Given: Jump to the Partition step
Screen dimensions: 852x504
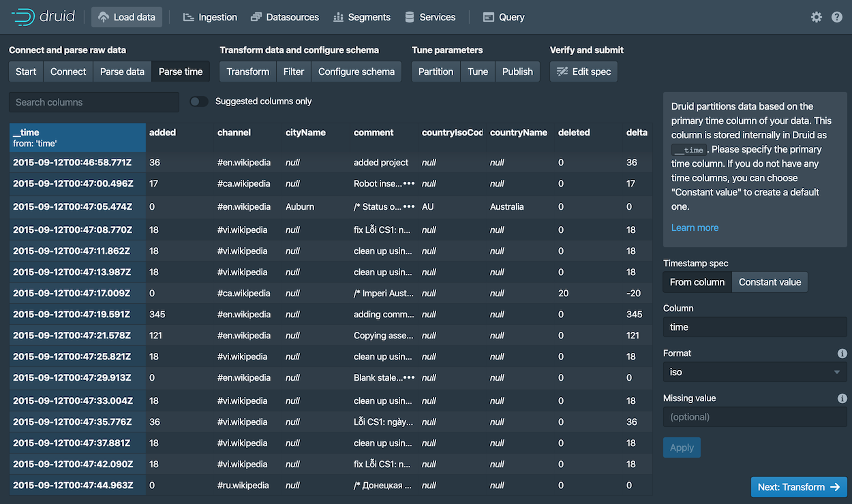Looking at the screenshot, I should [435, 71].
